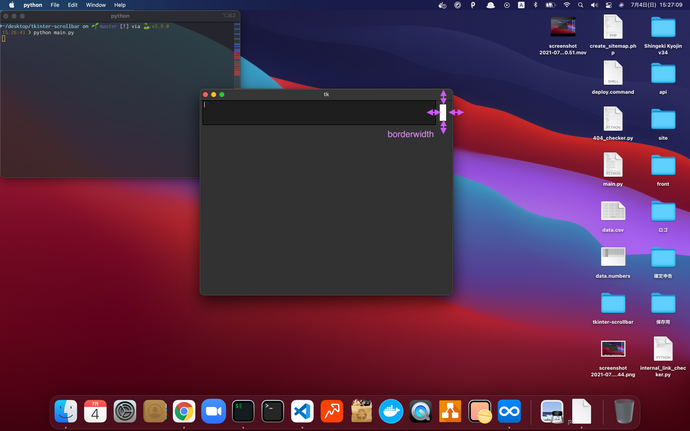
Task: Open the blue infinity app in the Dock
Action: tap(509, 411)
